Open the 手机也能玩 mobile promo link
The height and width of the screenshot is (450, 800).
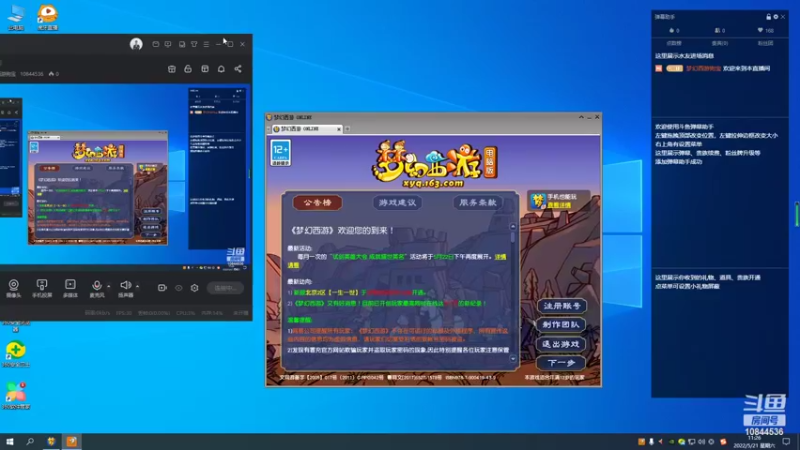(x=559, y=201)
